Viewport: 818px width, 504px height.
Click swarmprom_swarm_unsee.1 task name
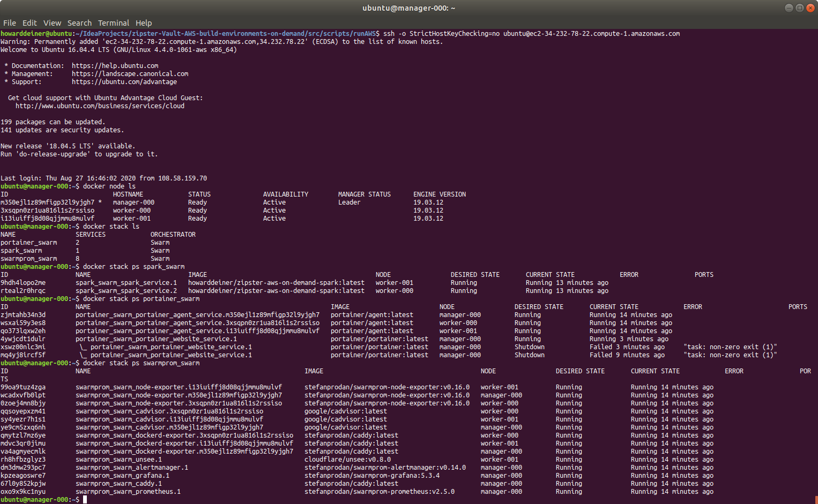pyautogui.click(x=118, y=460)
